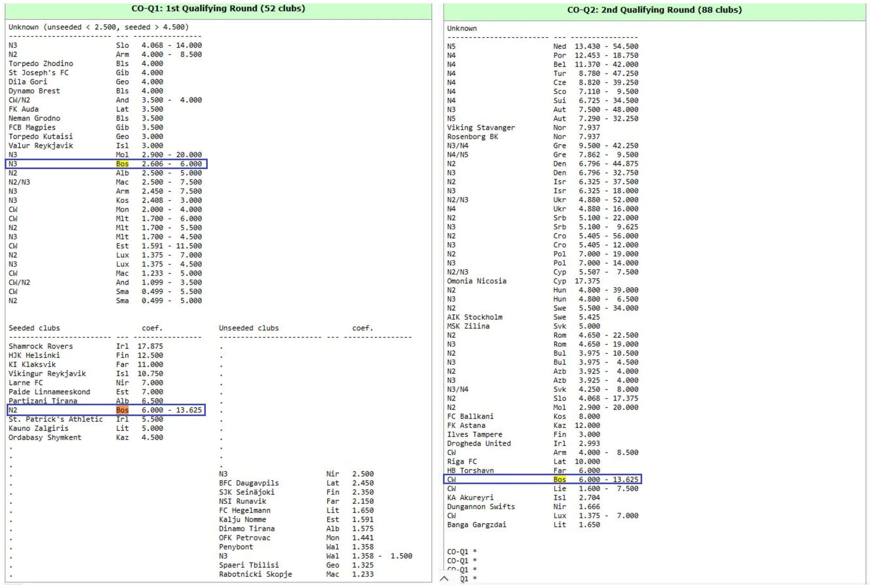Select the Unseeded clubs heading

point(249,328)
